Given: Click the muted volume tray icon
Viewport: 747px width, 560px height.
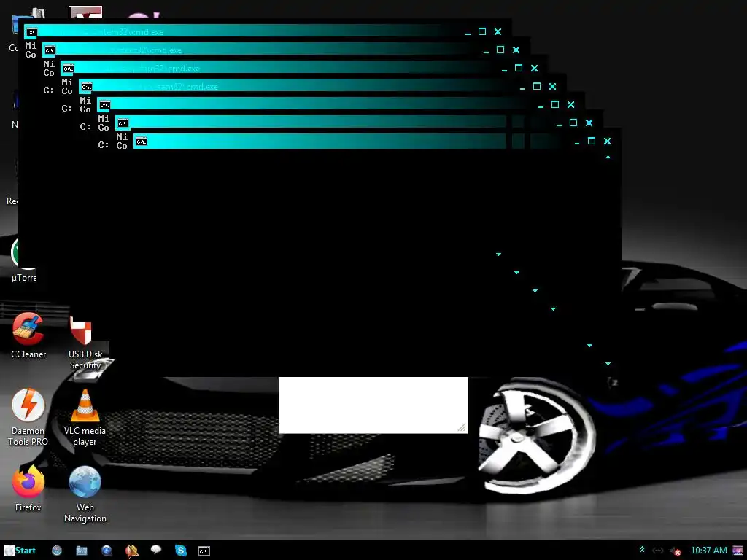Looking at the screenshot, I should pos(676,551).
